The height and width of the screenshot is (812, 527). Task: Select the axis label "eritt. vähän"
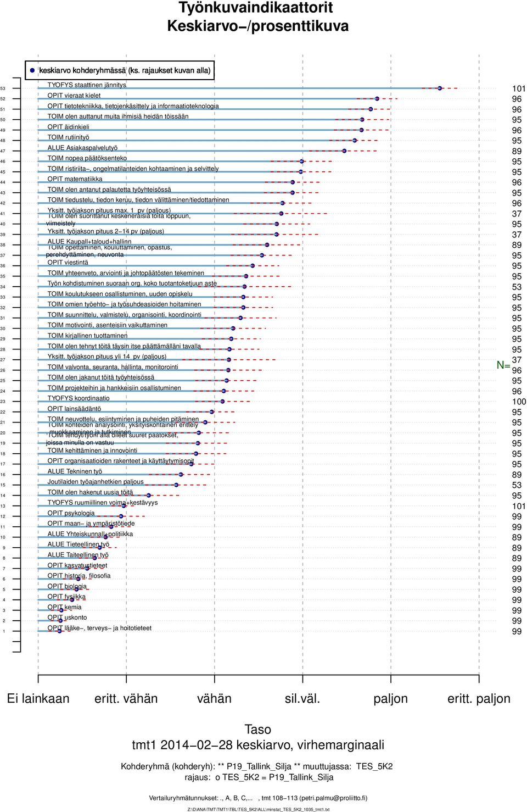[126, 698]
